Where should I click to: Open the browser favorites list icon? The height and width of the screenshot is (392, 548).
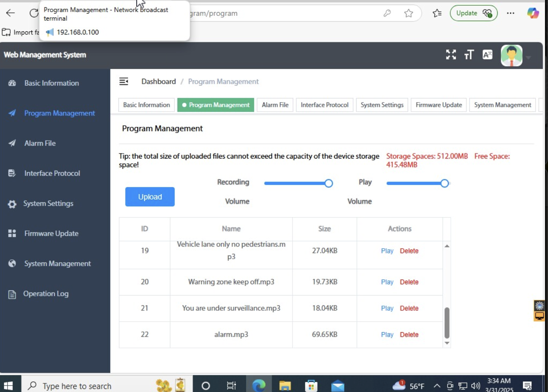tap(437, 13)
